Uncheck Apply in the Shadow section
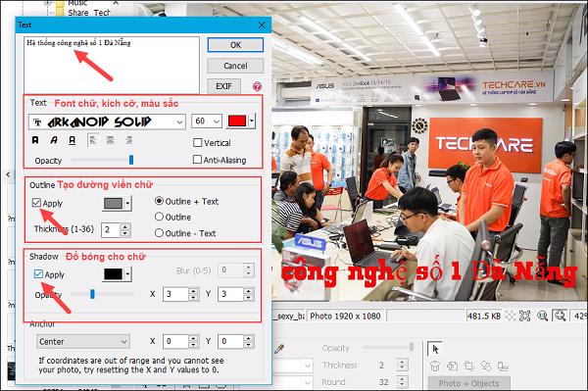This screenshot has width=588, height=391. [38, 274]
